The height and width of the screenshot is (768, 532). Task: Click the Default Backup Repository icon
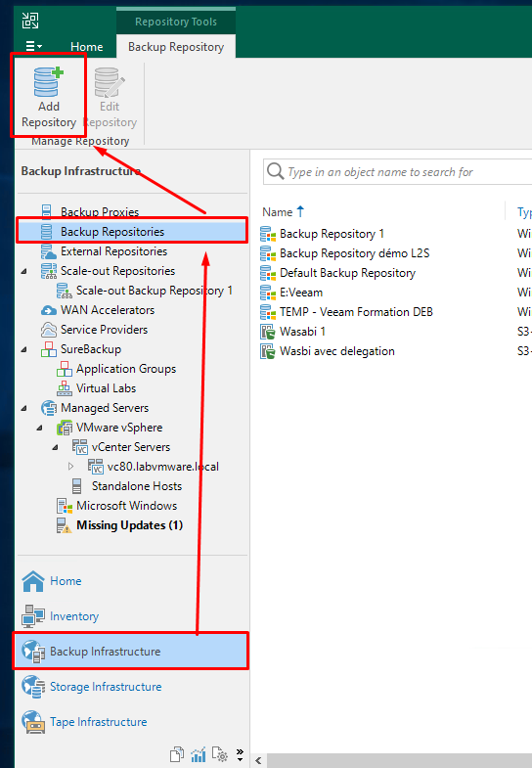click(x=268, y=273)
